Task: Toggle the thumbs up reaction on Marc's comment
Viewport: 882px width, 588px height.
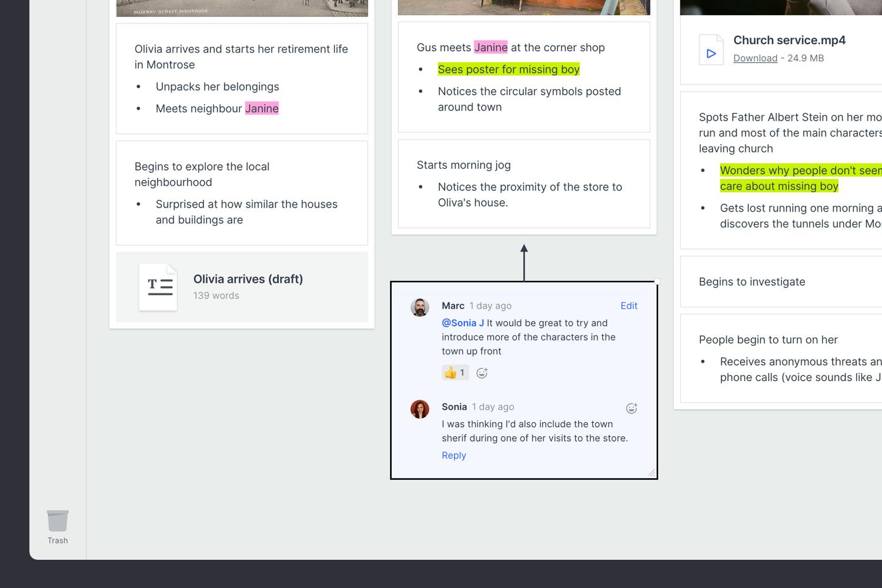Action: tap(455, 373)
